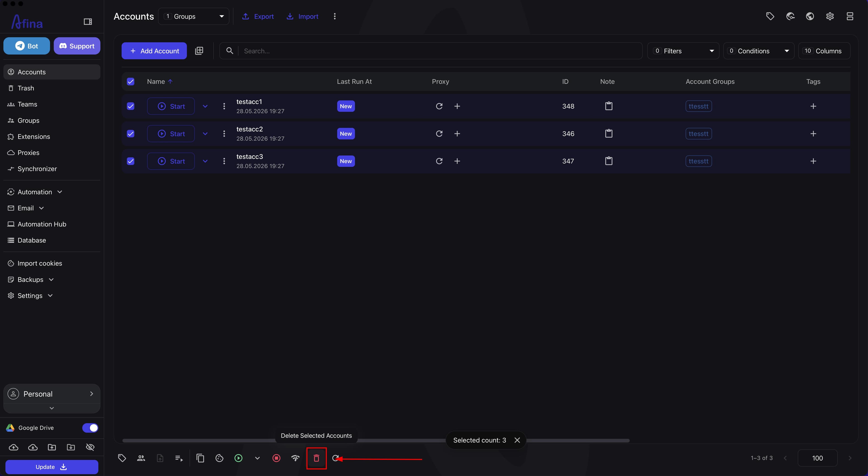868x476 pixels.
Task: Click the proxy check speed icon in bottom toolbar
Action: [x=295, y=458]
